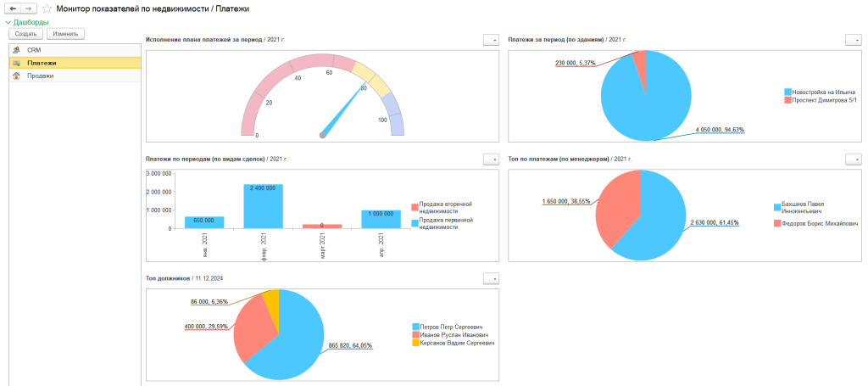Open dropdown for top managers chart

[853, 159]
